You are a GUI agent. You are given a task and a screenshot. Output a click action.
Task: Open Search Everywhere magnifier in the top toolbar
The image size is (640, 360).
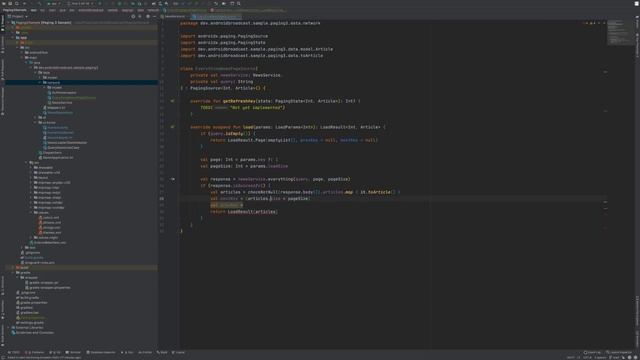pos(239,3)
